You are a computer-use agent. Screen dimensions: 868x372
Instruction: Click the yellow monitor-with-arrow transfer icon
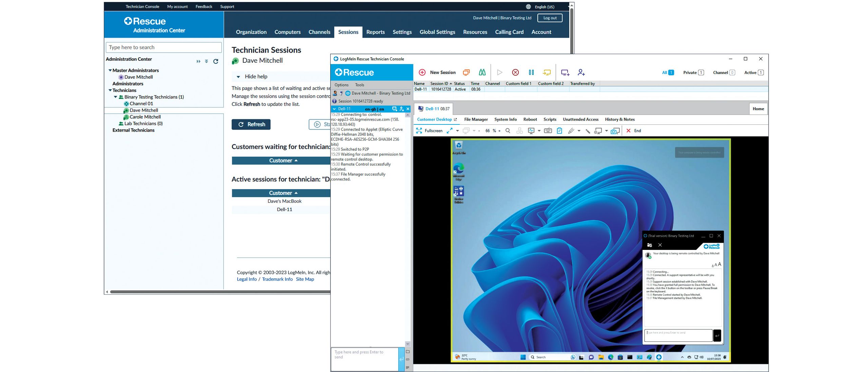pos(547,72)
